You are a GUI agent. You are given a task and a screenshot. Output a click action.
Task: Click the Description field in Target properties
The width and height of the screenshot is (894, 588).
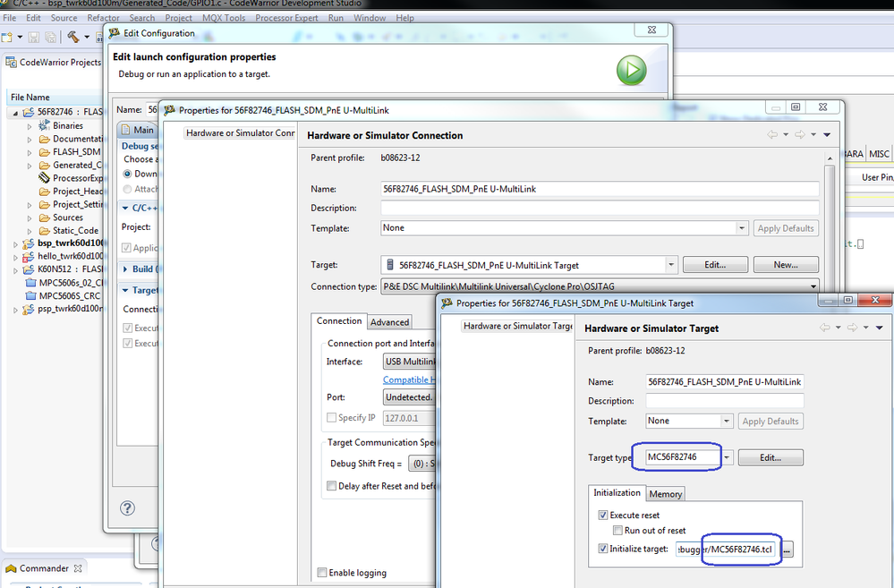coord(724,401)
